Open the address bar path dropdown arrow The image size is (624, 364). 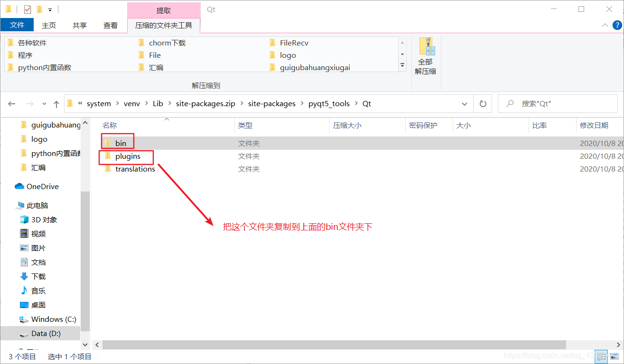pyautogui.click(x=464, y=103)
